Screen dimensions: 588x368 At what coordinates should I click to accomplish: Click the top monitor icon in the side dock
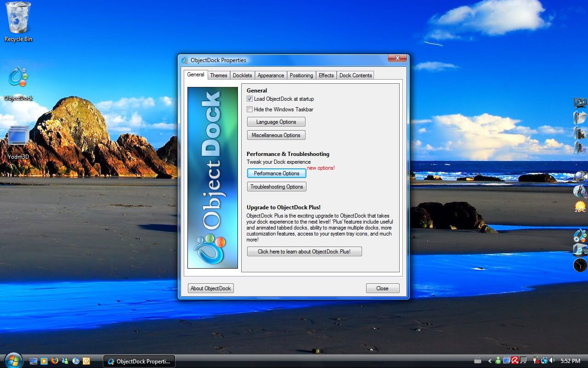coord(580,103)
